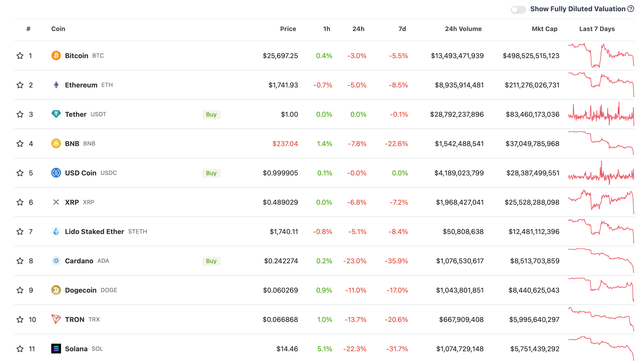This screenshot has width=644, height=362.
Task: Sort by the Mkt Cap header
Action: (x=544, y=29)
